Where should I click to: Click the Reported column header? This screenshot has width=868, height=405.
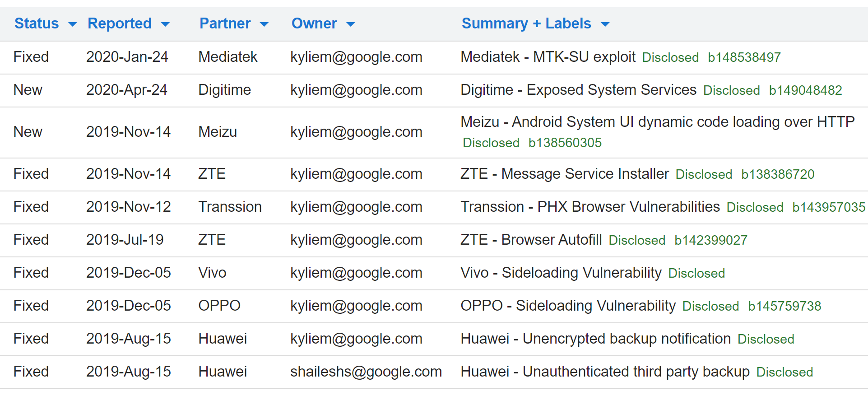pos(120,23)
